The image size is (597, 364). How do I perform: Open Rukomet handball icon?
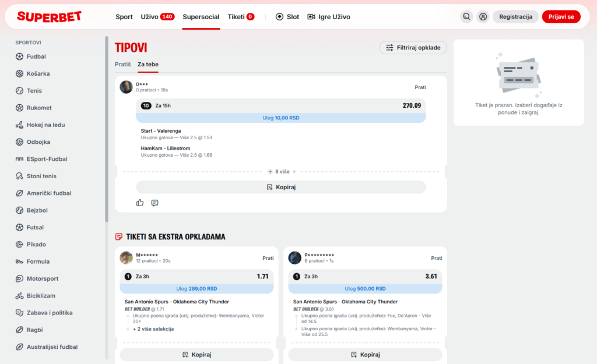19,108
